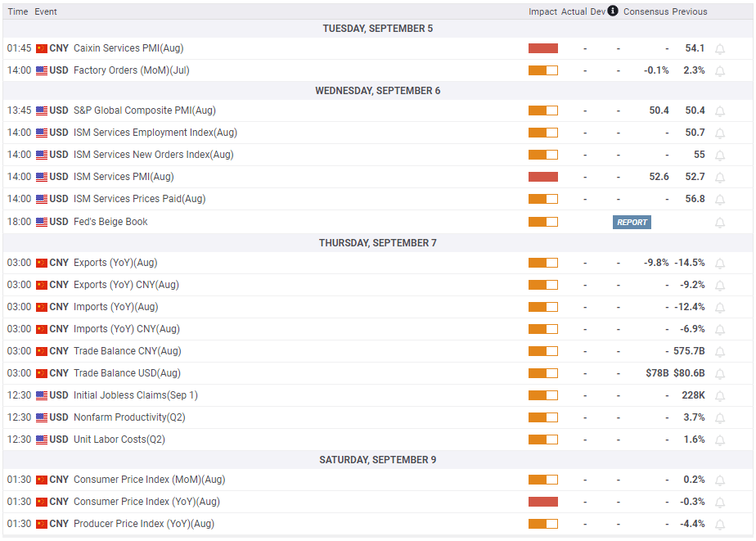Click the bell icon for Caixin Services PMI
Viewport: 756px width, 541px height.
click(720, 49)
